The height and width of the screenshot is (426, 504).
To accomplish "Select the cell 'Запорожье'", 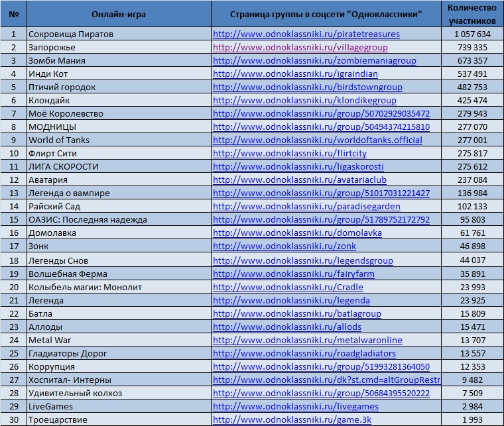I will point(119,47).
